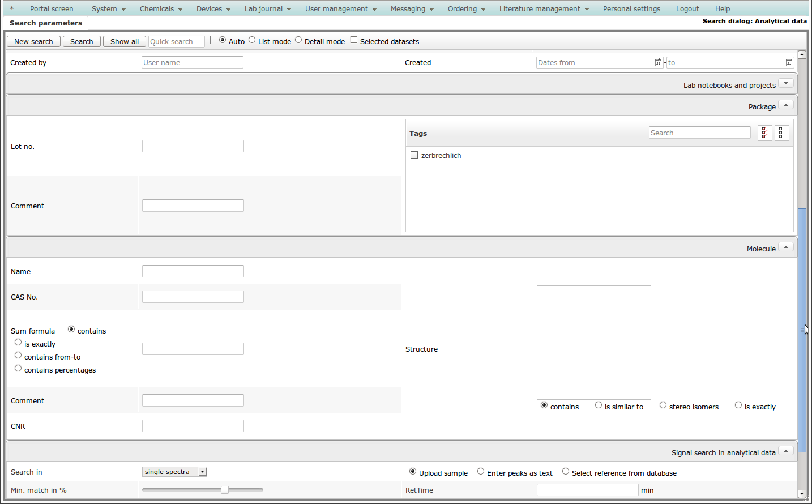Click the asterisk icon in menu bar

(12, 9)
